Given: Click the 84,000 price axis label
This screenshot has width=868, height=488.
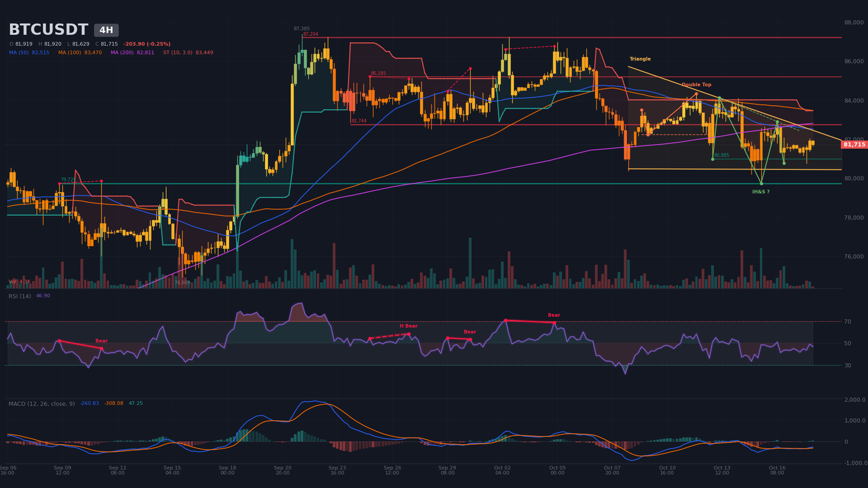Looking at the screenshot, I should pyautogui.click(x=854, y=100).
